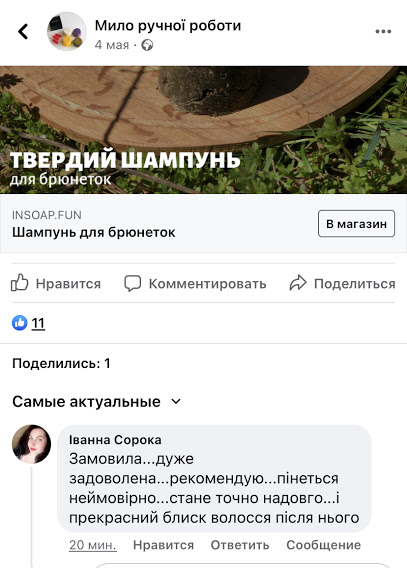Reply to the comment via Ответить
Image resolution: width=407 pixels, height=568 pixels.
(x=240, y=545)
